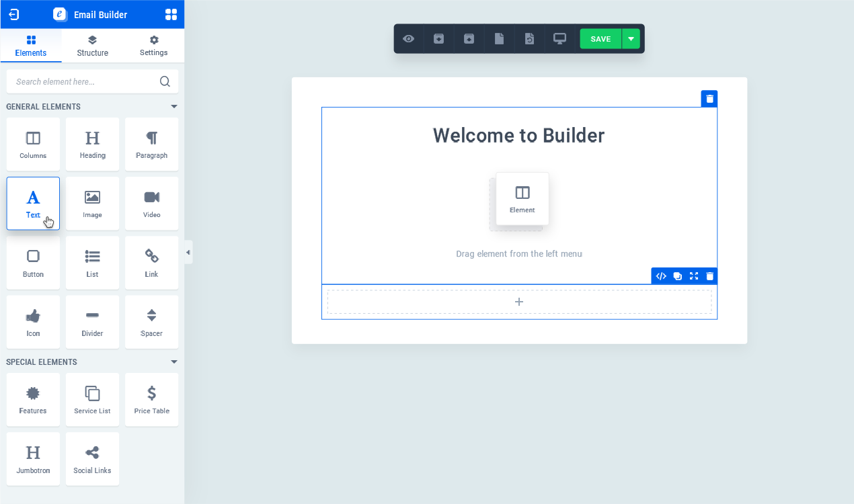Image resolution: width=854 pixels, height=504 pixels.
Task: Collapse the SPECIAL ELEMENTS section
Action: 173,362
